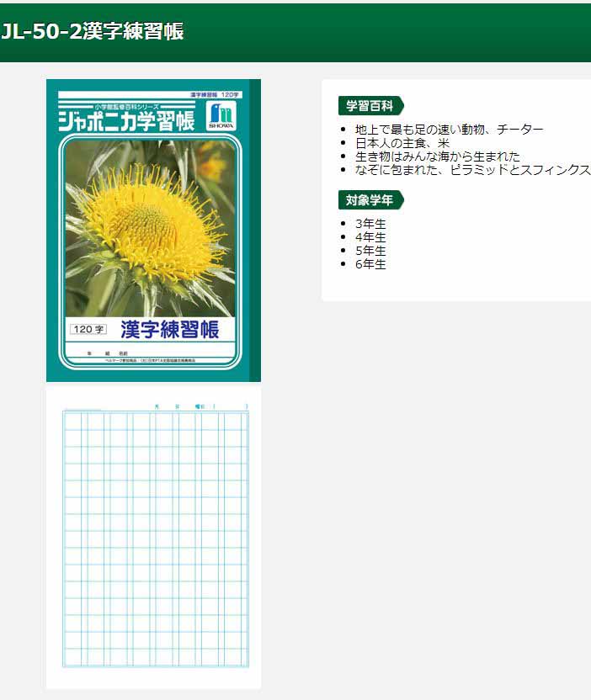Click the JL-50-2漢字練習帳 page title
This screenshot has height=700, width=591.
[x=92, y=32]
